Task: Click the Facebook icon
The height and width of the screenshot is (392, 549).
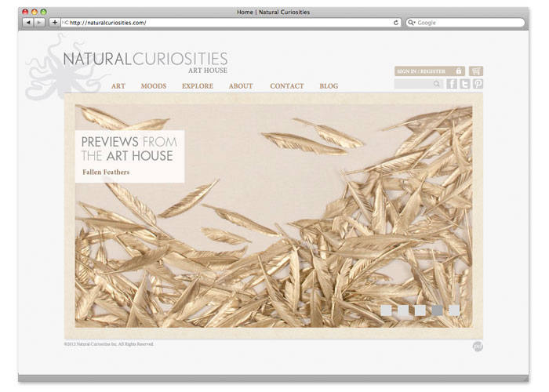Action: click(452, 84)
